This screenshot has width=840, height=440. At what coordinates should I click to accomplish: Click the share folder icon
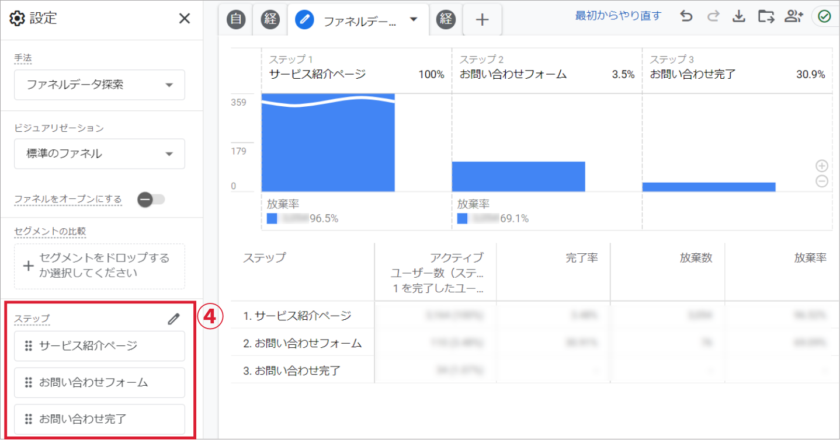pos(766,17)
